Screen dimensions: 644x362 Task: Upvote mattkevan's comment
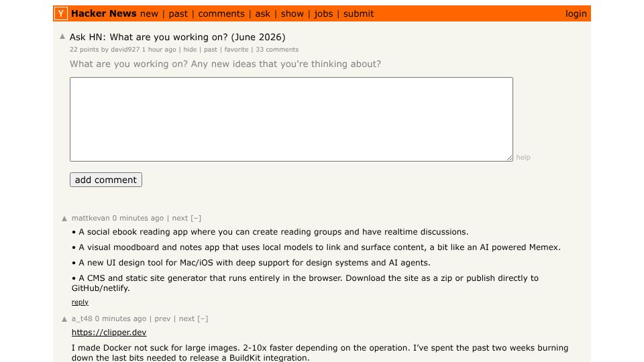[64, 219]
